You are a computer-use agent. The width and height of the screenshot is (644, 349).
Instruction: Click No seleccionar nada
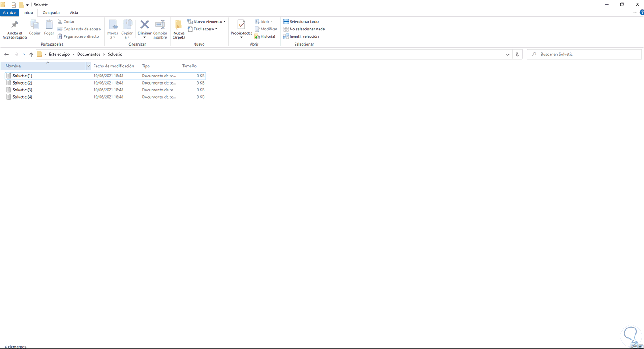click(304, 29)
